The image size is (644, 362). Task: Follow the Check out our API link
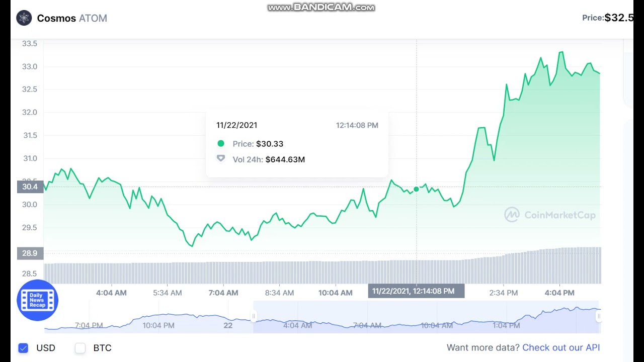coord(561,347)
